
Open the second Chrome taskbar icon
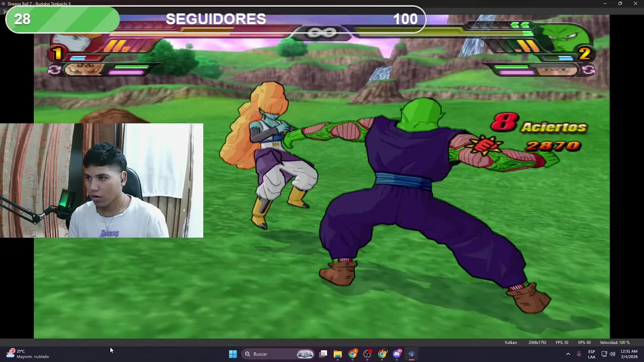pyautogui.click(x=382, y=354)
